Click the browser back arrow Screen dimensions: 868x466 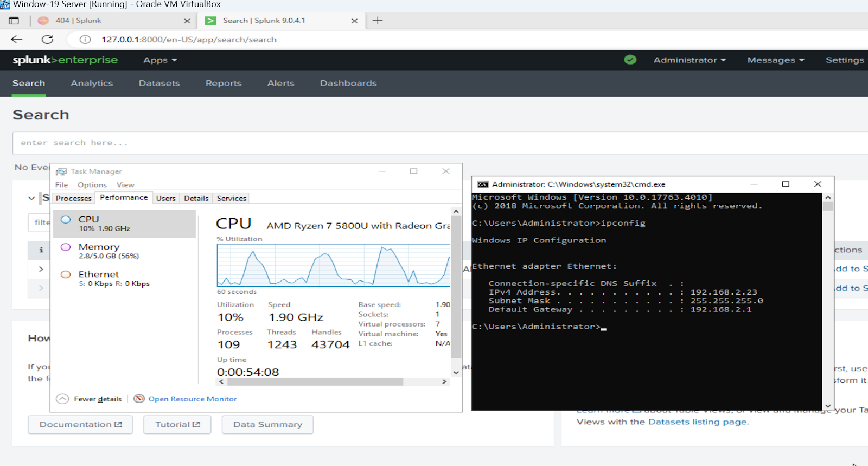(x=17, y=39)
